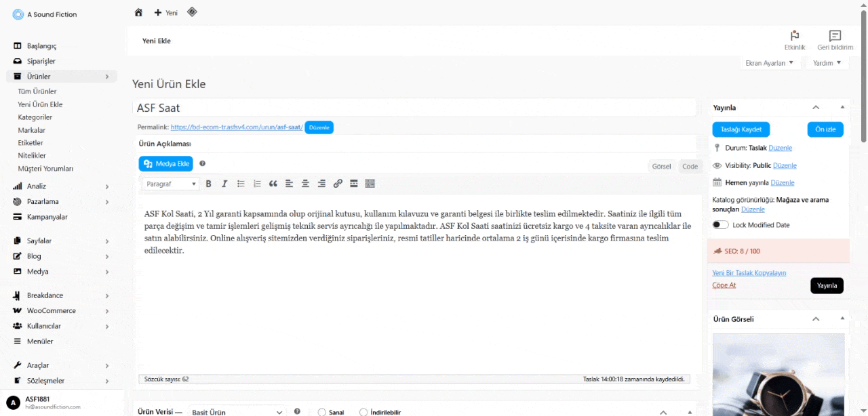
Task: Toggle the Lock Modified Date switch
Action: click(x=720, y=225)
